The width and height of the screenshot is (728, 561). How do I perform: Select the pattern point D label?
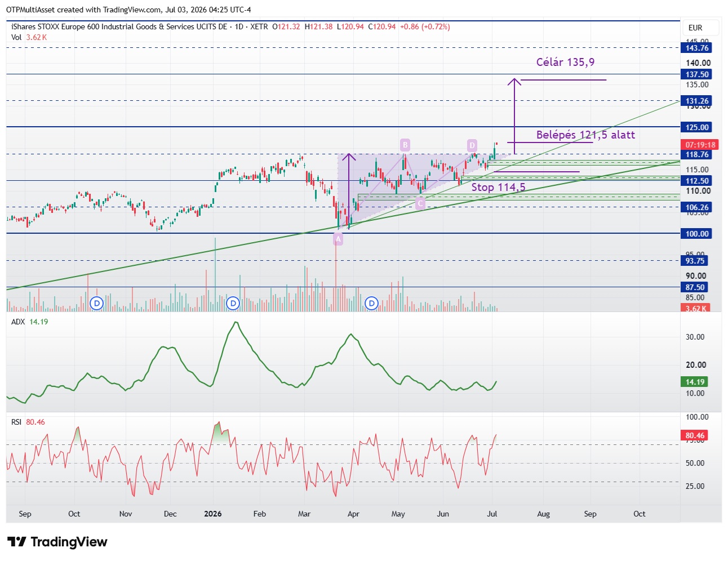[x=472, y=145]
